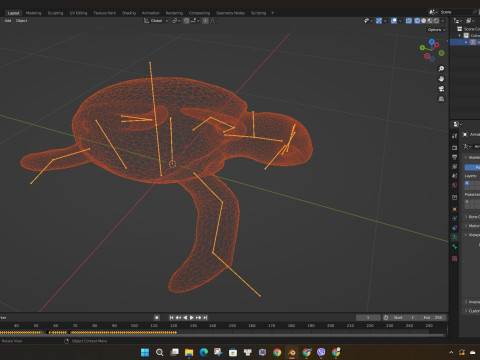Toggle first armature layer under Layers
Image resolution: width=480 pixels, height=360 pixels.
tap(467, 183)
